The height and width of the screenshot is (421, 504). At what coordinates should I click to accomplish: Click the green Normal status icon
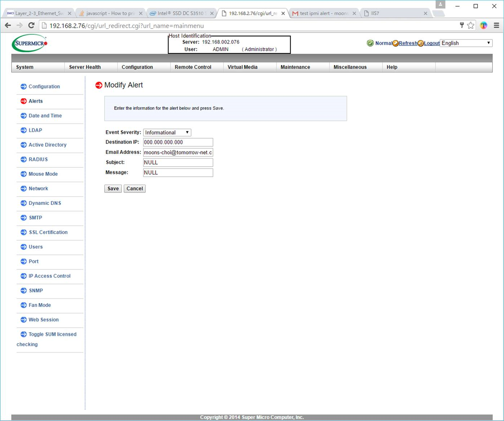click(370, 43)
